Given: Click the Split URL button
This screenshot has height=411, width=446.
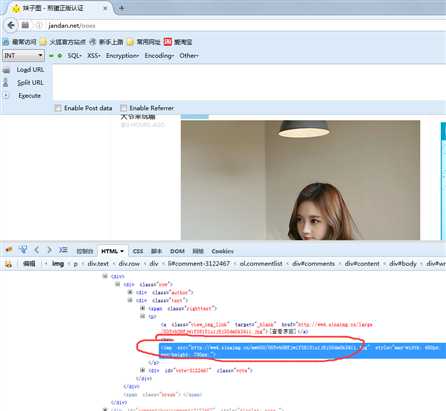Looking at the screenshot, I should coord(30,83).
